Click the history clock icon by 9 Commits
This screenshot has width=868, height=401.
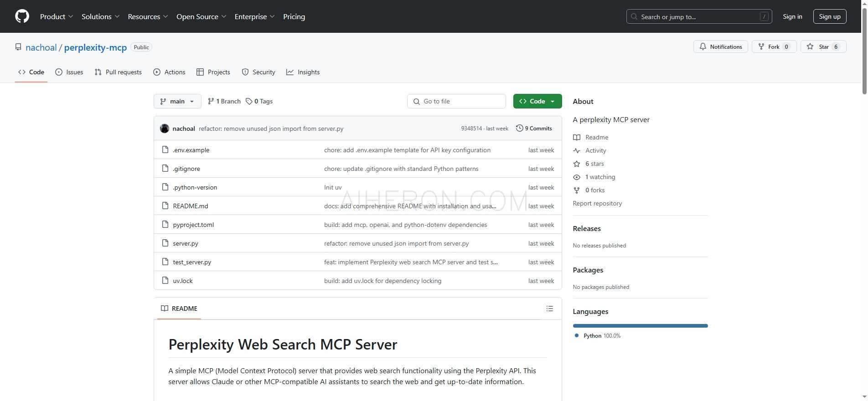[x=519, y=128]
